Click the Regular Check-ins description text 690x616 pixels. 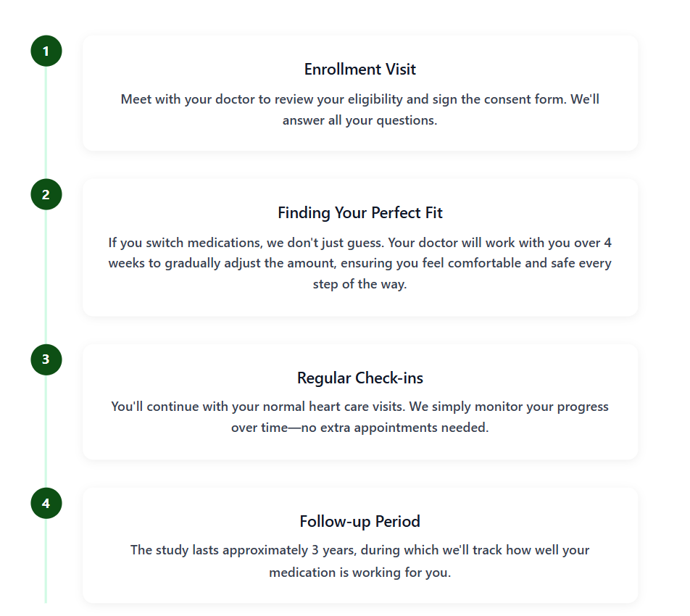point(360,417)
